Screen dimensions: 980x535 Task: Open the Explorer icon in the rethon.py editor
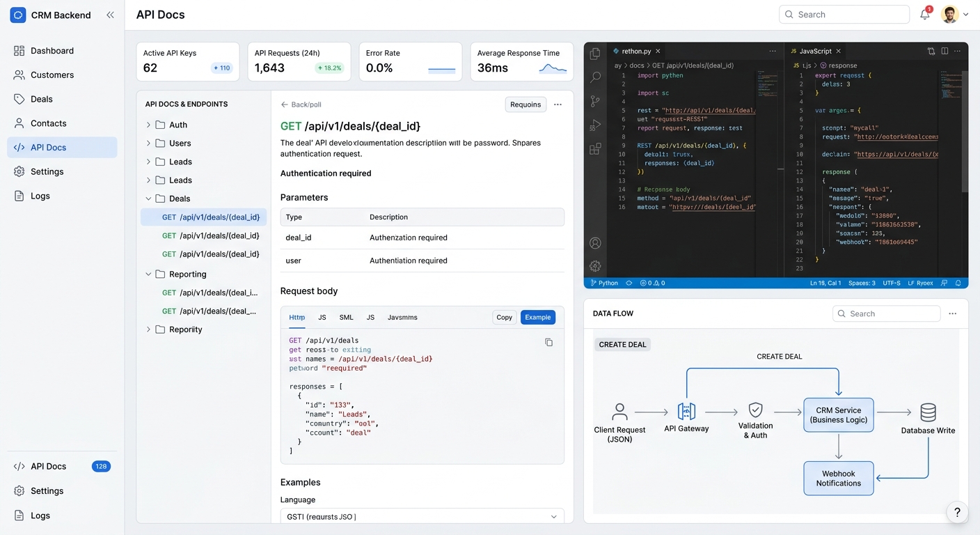pos(595,53)
